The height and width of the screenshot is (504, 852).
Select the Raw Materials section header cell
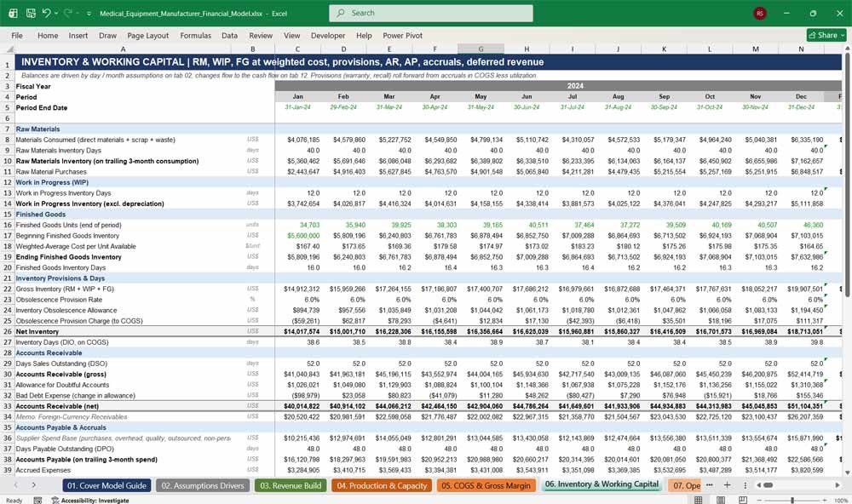click(123, 129)
